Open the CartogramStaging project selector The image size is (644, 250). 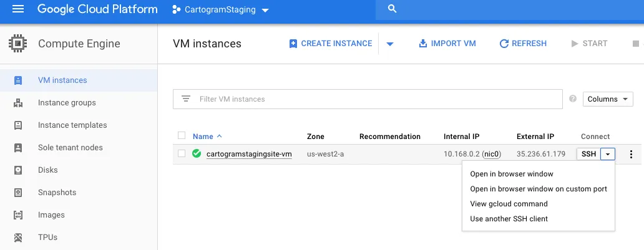point(220,9)
